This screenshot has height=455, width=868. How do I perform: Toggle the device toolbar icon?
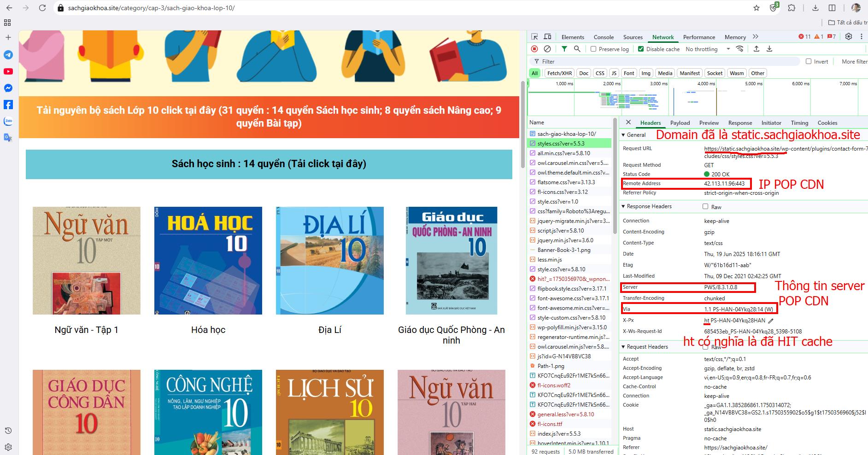[548, 37]
